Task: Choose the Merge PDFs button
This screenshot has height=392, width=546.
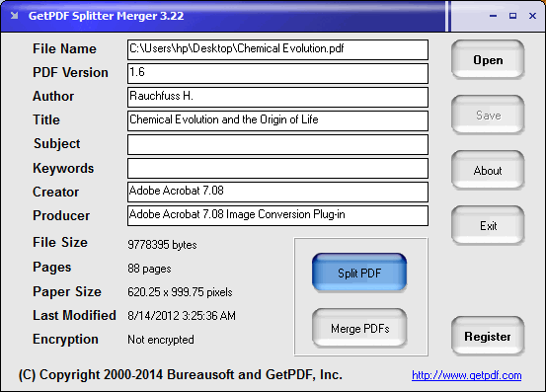Action: [359, 328]
